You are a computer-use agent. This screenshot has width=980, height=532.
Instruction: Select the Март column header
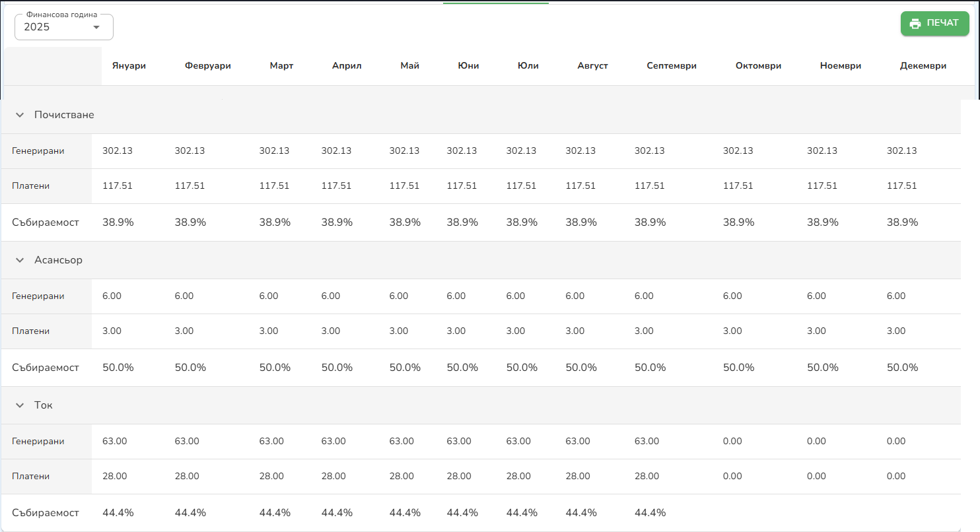pyautogui.click(x=281, y=65)
